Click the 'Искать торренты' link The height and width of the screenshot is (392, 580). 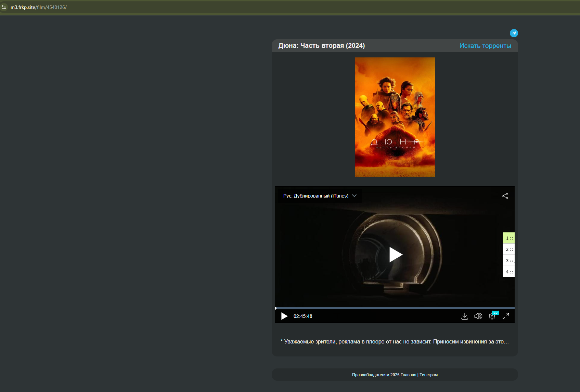pyautogui.click(x=485, y=46)
